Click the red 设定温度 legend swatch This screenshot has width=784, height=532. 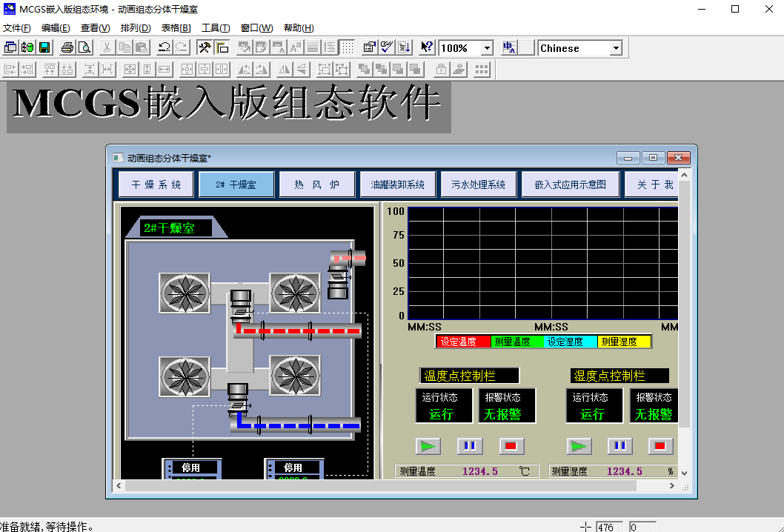click(463, 342)
